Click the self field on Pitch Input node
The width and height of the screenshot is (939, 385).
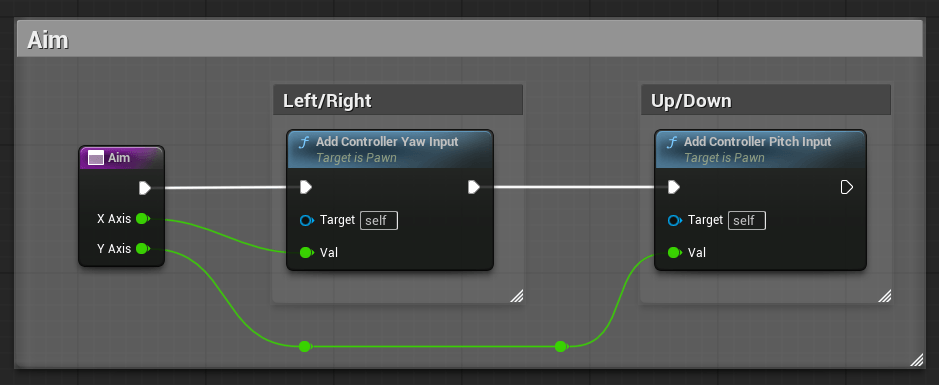pos(747,220)
